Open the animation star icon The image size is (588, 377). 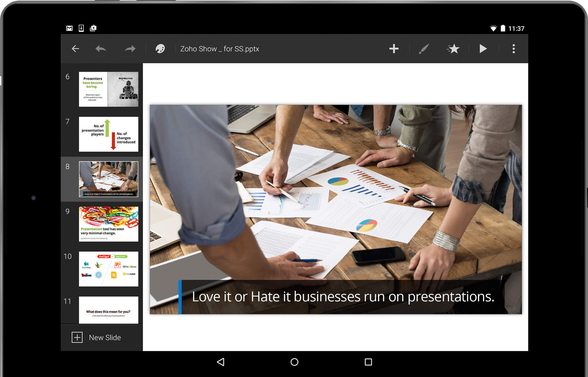[453, 49]
